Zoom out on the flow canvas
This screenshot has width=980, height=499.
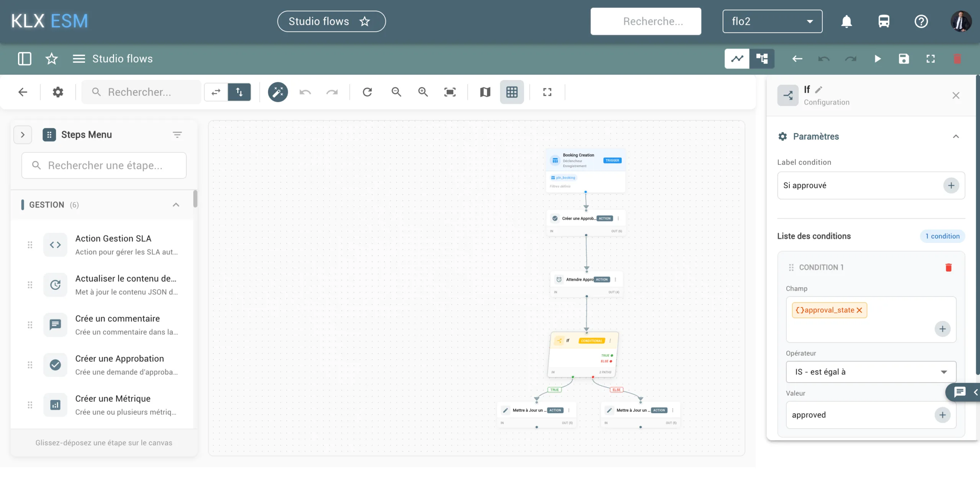tap(397, 92)
